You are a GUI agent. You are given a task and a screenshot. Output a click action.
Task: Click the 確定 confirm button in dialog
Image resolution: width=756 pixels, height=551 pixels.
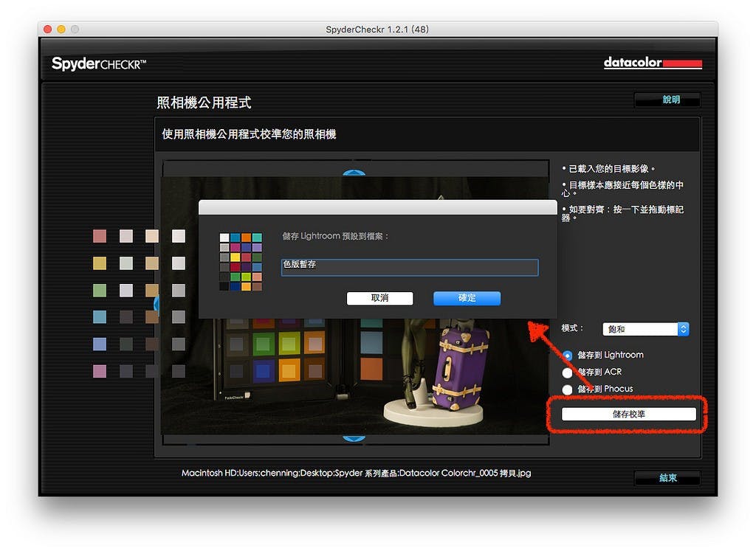[x=467, y=298]
